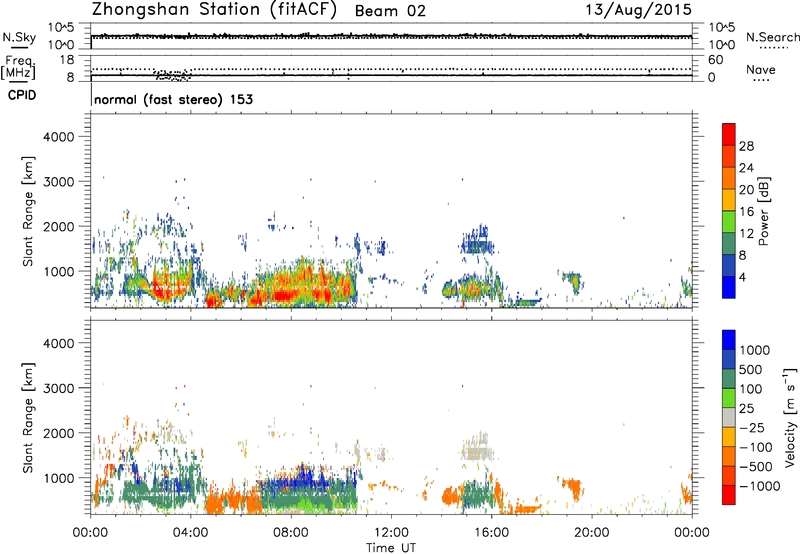Click the 'Power [dB]' colorbar title
Image resolution: width=800 pixels, height=554 pixels.
763,211
